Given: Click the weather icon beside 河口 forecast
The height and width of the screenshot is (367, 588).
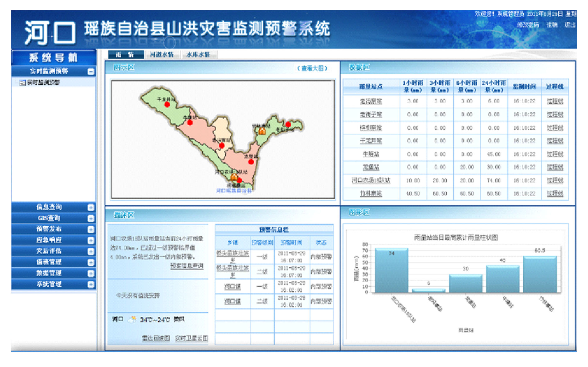Looking at the screenshot, I should [133, 319].
